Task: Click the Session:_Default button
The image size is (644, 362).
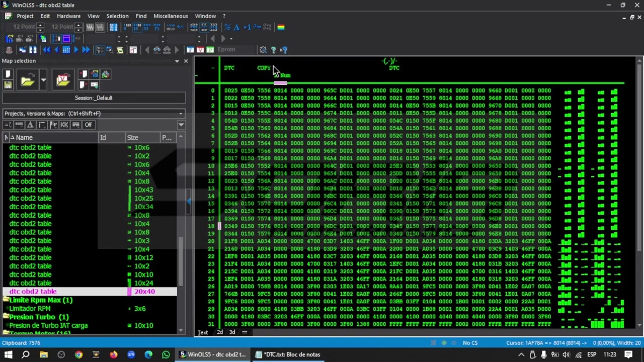Action: tap(94, 98)
